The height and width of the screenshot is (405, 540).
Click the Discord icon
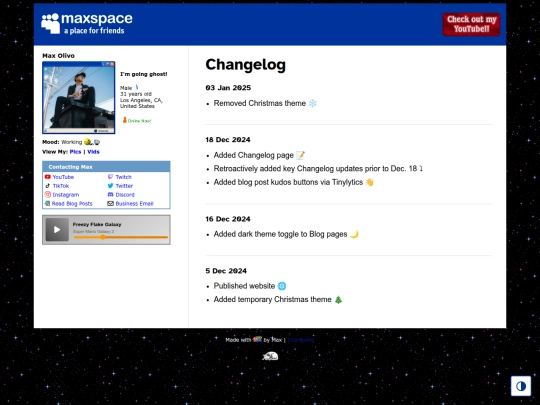(x=110, y=195)
